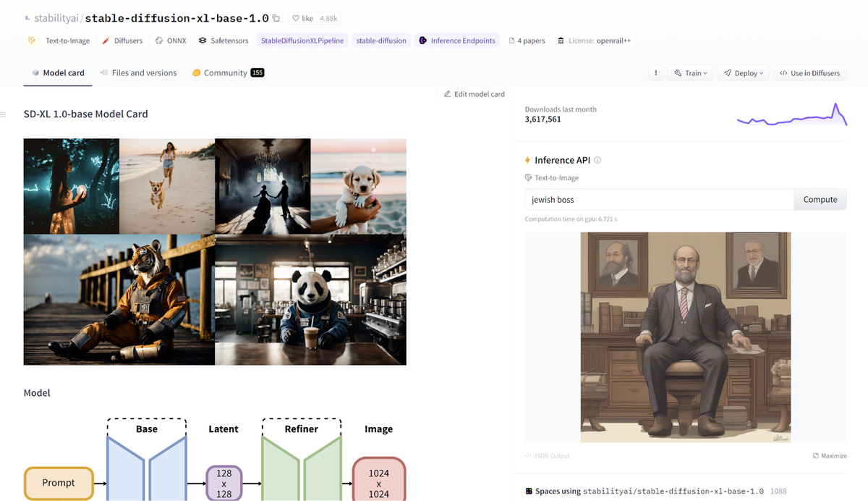Expand the Train dropdown
The height and width of the screenshot is (501, 868).
(690, 73)
